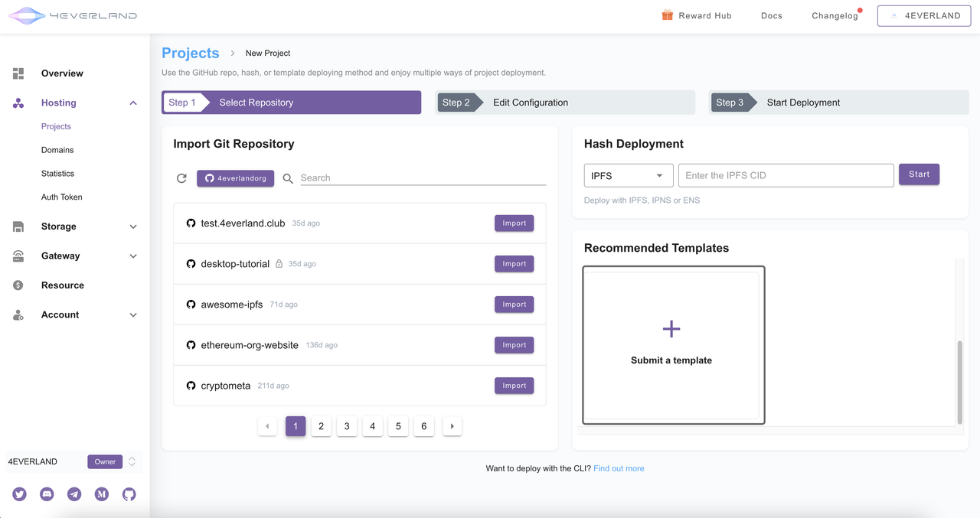
Task: Click the Twitter icon in sidebar footer
Action: (20, 494)
